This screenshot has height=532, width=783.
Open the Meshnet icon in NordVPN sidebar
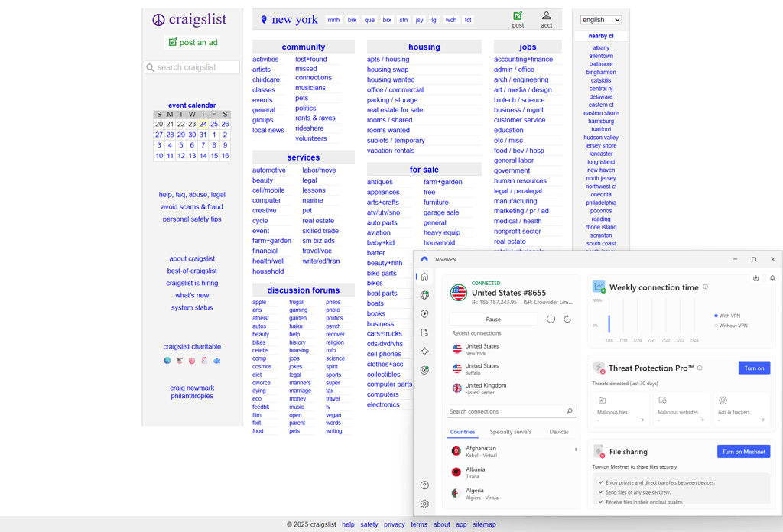(x=424, y=352)
